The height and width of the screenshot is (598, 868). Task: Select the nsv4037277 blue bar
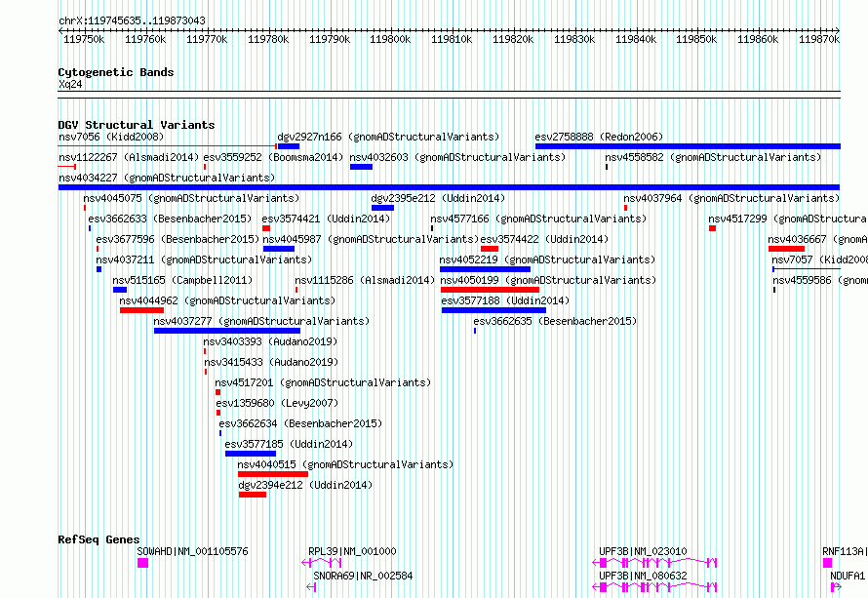(227, 331)
